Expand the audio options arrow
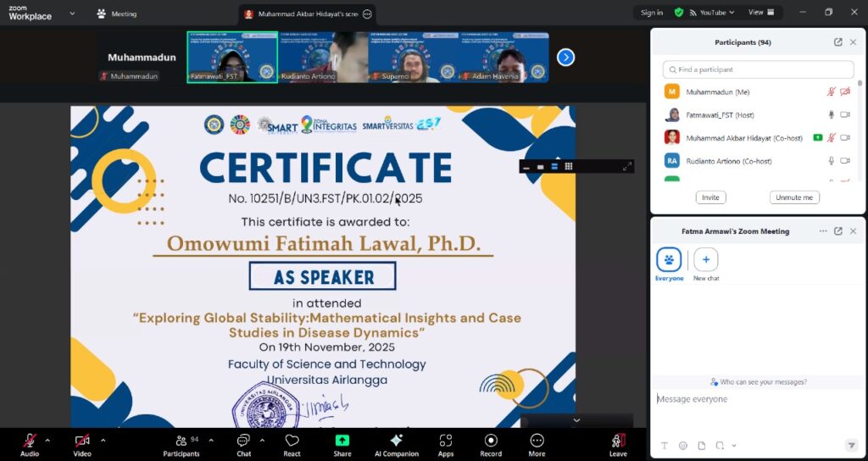The image size is (868, 461). click(x=47, y=440)
